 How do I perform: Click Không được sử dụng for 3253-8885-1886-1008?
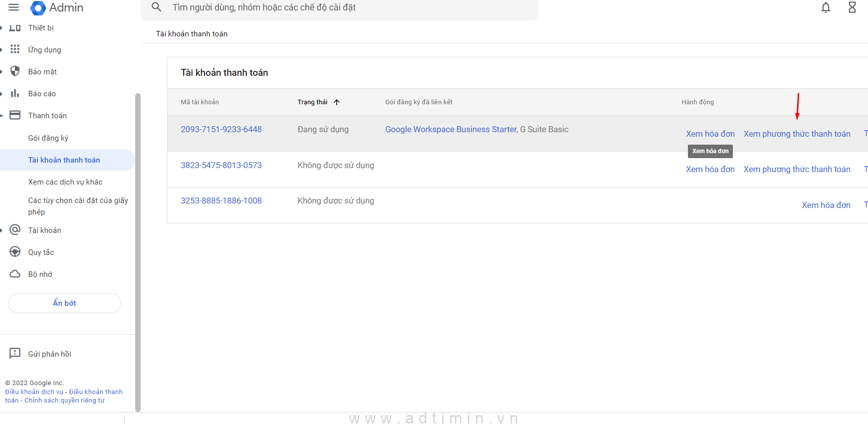(x=336, y=201)
